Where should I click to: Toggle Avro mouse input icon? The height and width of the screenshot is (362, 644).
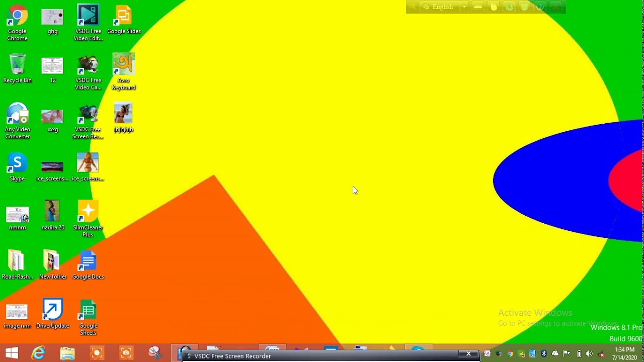coord(494,7)
